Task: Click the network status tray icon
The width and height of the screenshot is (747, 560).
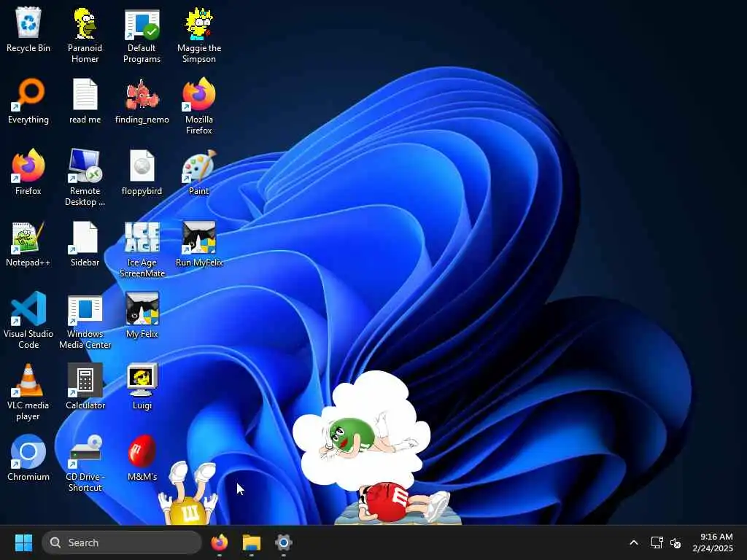Action: [x=657, y=542]
